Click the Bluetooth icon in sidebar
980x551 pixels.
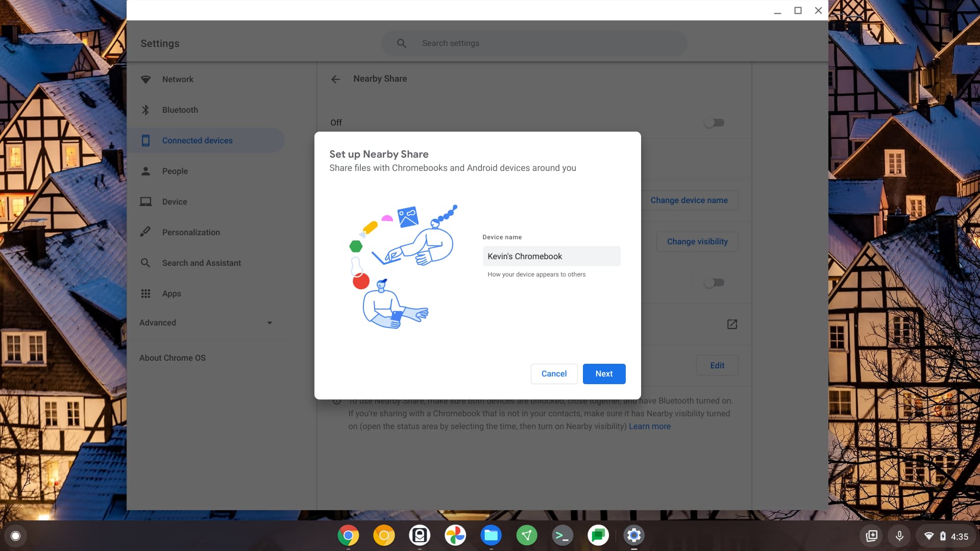point(145,110)
